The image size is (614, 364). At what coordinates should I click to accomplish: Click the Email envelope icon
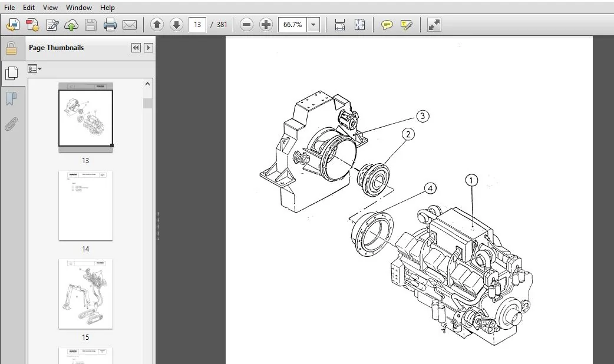[130, 25]
